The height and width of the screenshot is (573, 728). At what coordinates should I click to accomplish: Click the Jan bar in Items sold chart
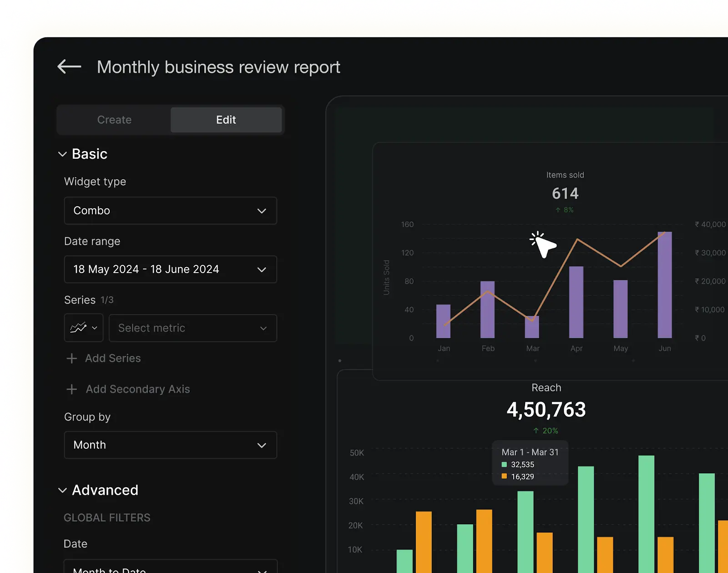(x=443, y=321)
